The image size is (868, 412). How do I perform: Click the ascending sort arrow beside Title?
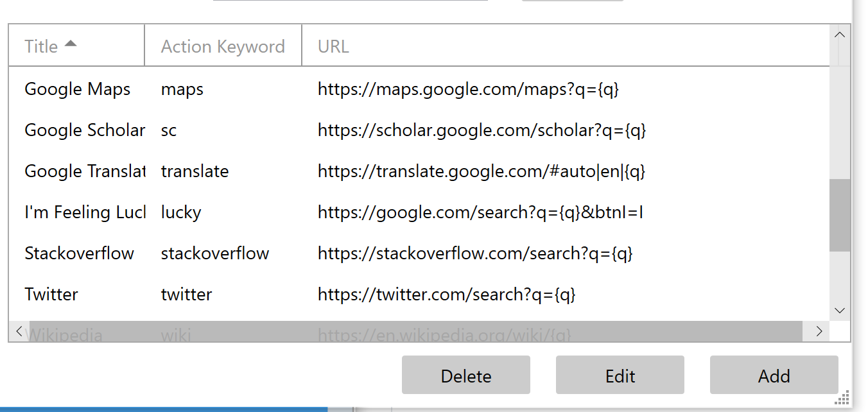(x=71, y=44)
